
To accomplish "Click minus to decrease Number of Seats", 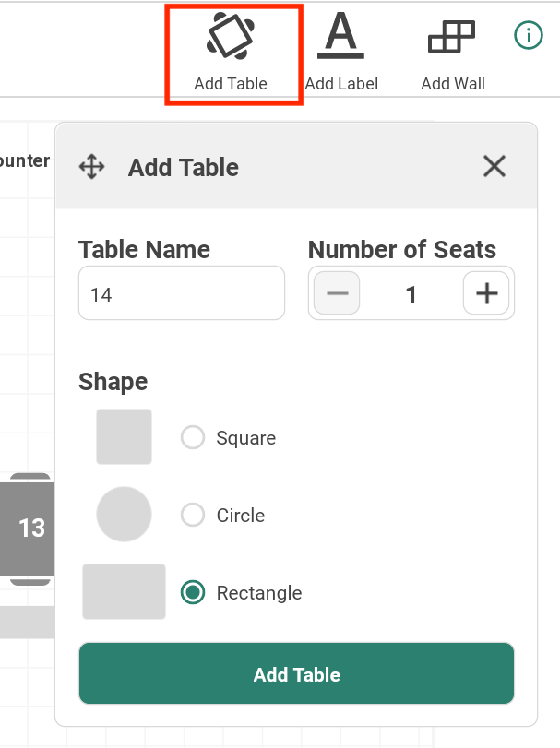I will tap(336, 292).
